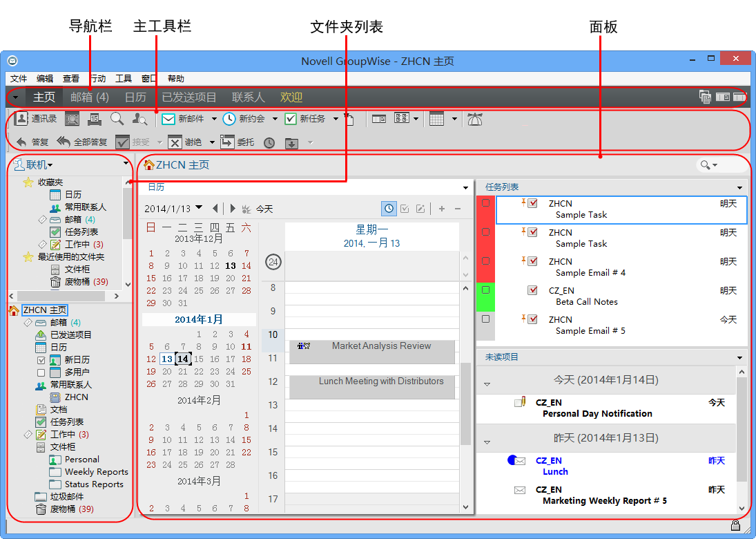The image size is (756, 539).
Task: Tick completion box for Sample Email # 5 task
Action: (485, 319)
